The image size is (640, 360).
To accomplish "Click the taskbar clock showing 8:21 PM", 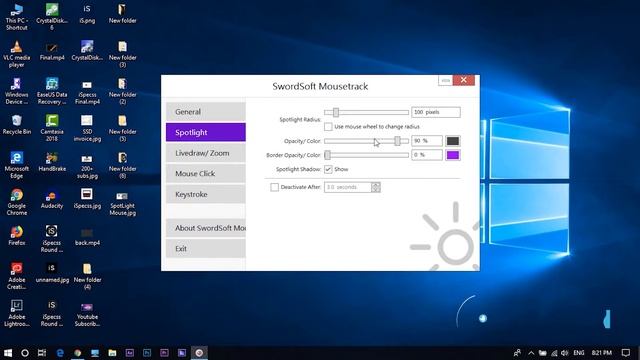I will coord(602,353).
